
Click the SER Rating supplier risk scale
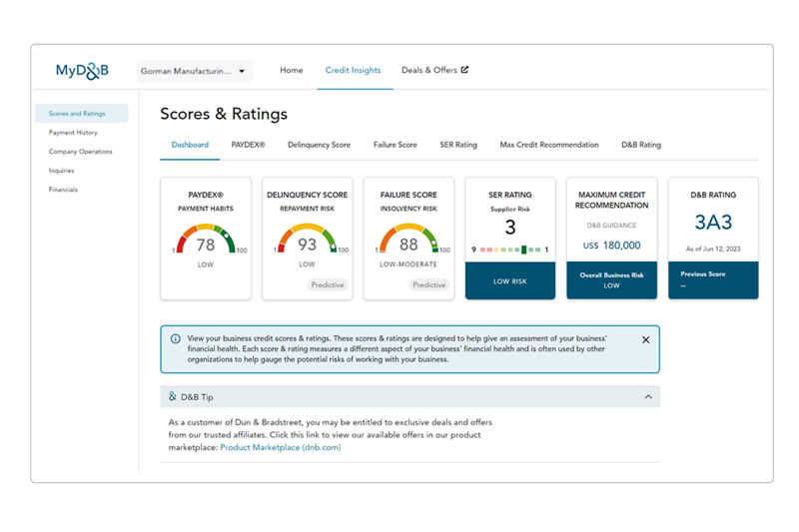(x=509, y=250)
